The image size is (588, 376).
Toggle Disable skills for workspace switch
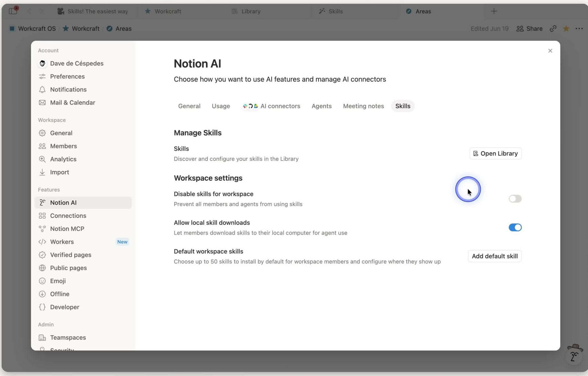pyautogui.click(x=515, y=199)
